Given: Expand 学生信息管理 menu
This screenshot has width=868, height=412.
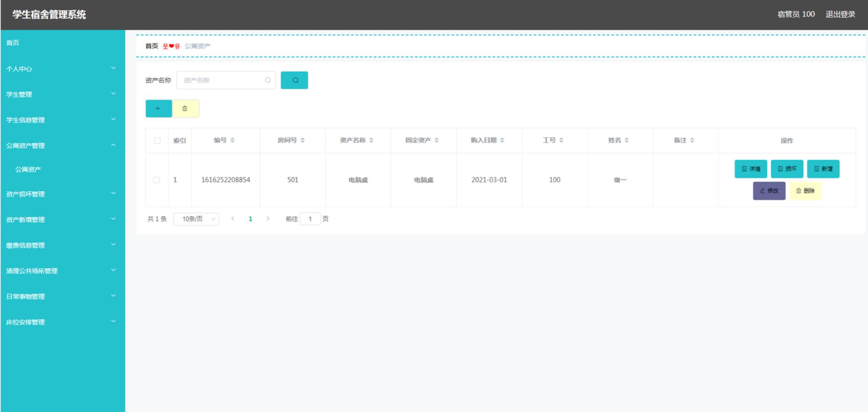Looking at the screenshot, I should pos(62,120).
